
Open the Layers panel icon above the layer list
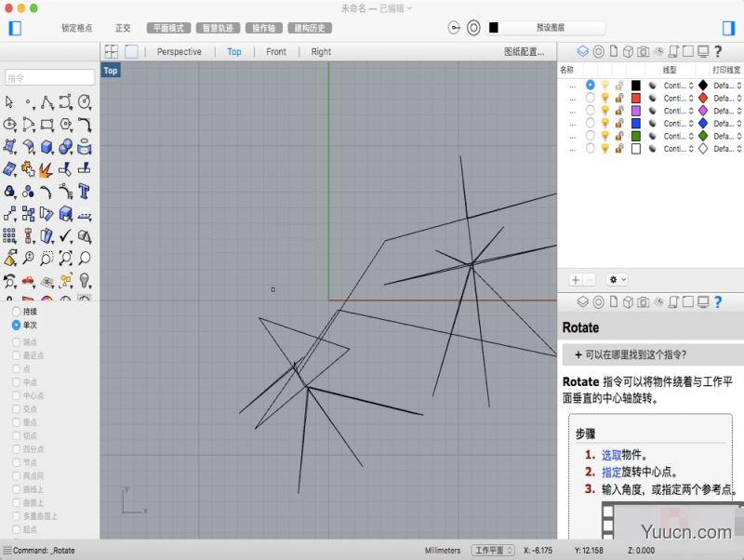tap(583, 53)
